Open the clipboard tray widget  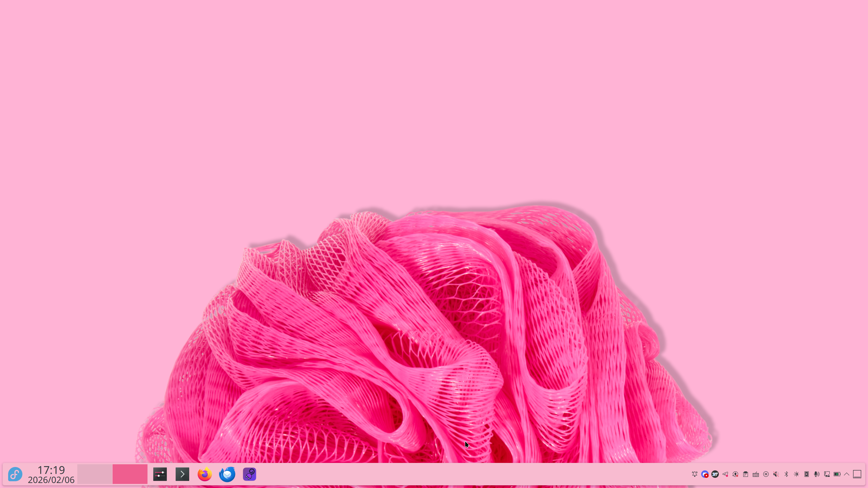click(746, 474)
